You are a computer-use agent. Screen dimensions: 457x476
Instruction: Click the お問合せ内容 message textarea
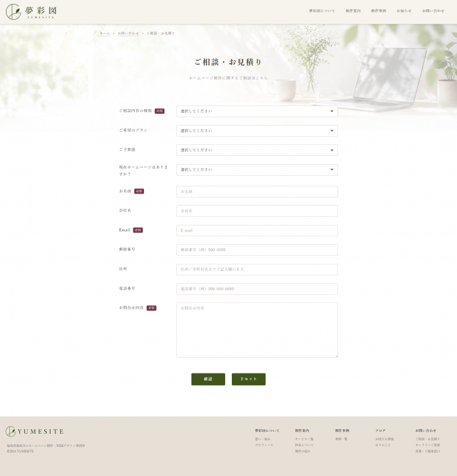coord(257,330)
